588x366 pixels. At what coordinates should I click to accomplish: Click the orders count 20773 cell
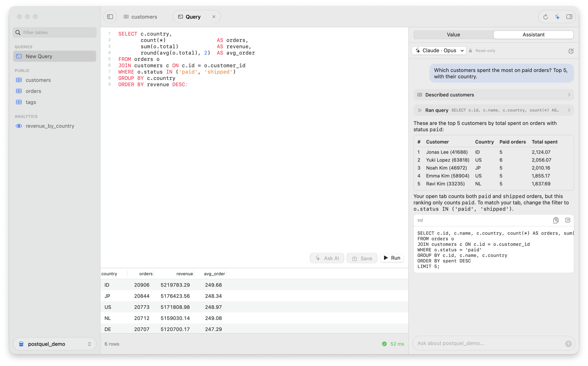142,307
